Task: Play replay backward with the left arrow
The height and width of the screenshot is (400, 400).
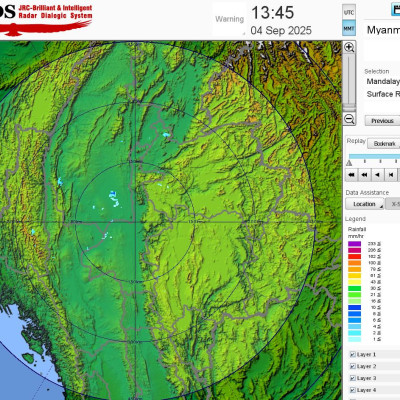Action: [x=377, y=175]
